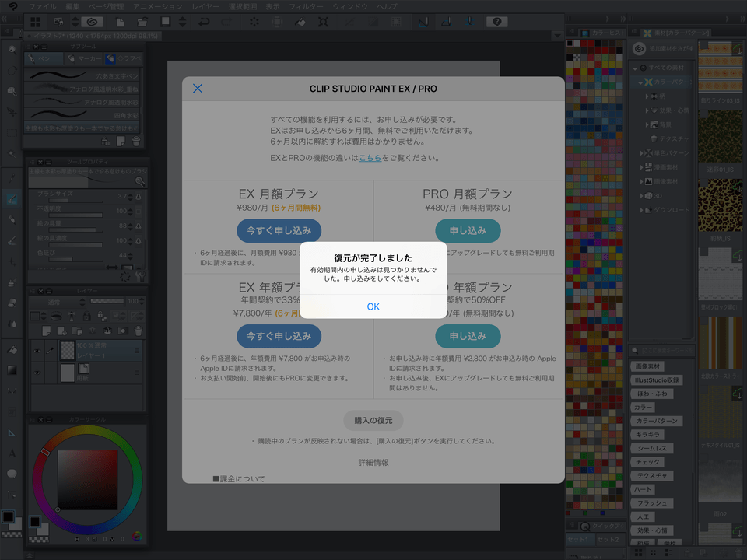Select the speech balloon tool in the toolbox
Image resolution: width=747 pixels, height=560 pixels.
click(x=12, y=473)
